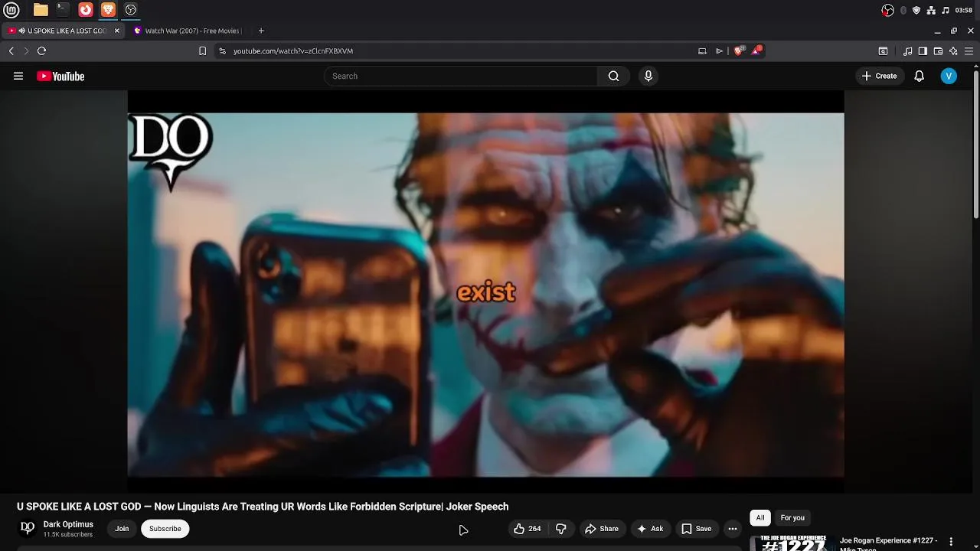Open the system clock showing 03:58
Screen dimensions: 980x551
[964, 10]
